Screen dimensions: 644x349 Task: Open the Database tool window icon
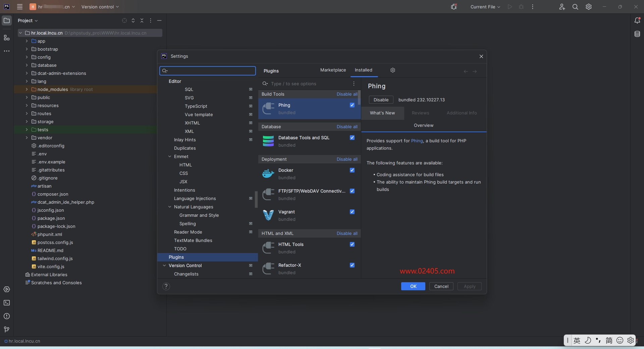637,34
